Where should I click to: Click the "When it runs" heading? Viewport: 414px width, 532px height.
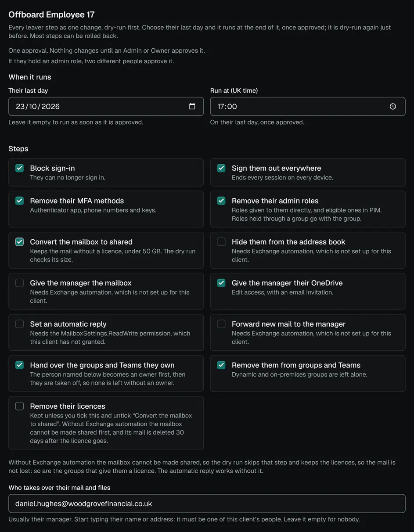click(30, 77)
